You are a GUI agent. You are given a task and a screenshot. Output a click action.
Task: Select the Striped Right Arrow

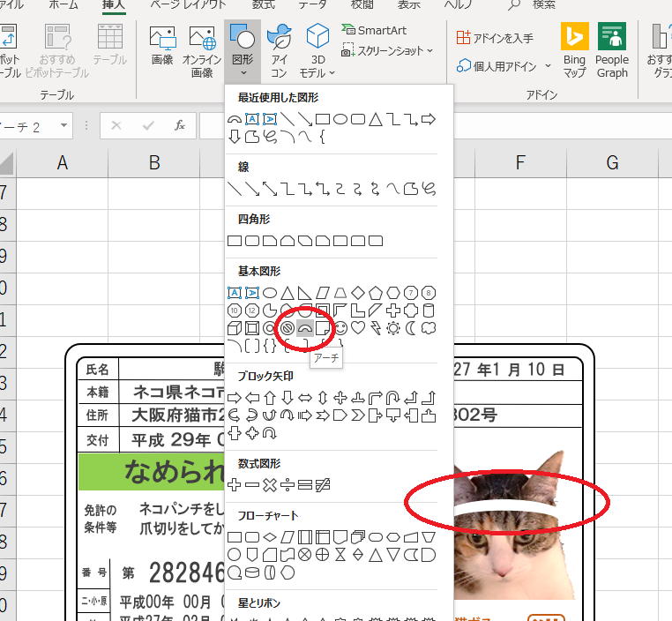(305, 415)
